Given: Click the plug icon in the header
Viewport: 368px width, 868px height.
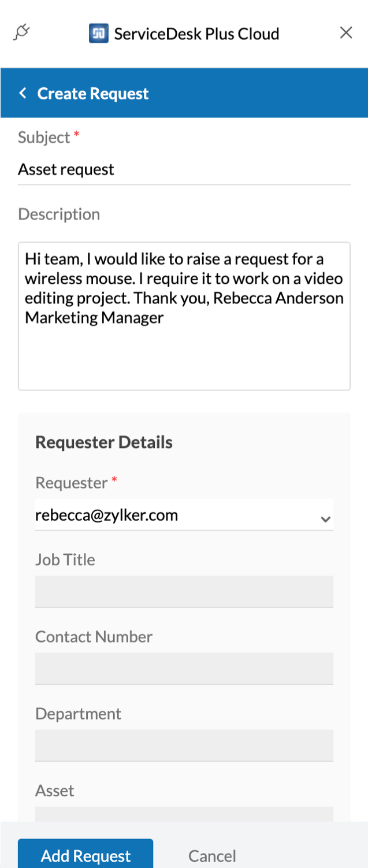Looking at the screenshot, I should [x=21, y=32].
